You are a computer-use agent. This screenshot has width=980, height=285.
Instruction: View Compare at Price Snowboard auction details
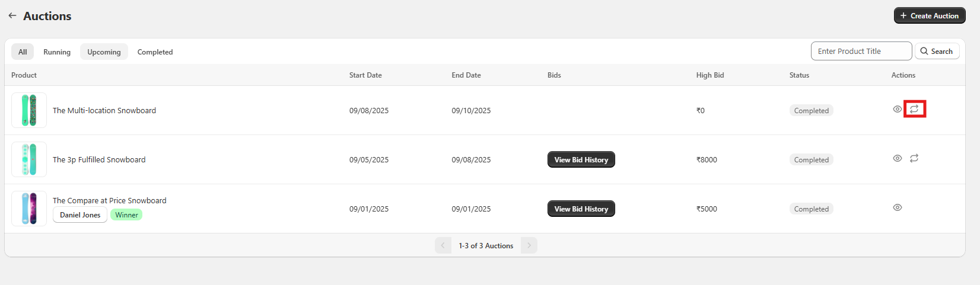[897, 207]
